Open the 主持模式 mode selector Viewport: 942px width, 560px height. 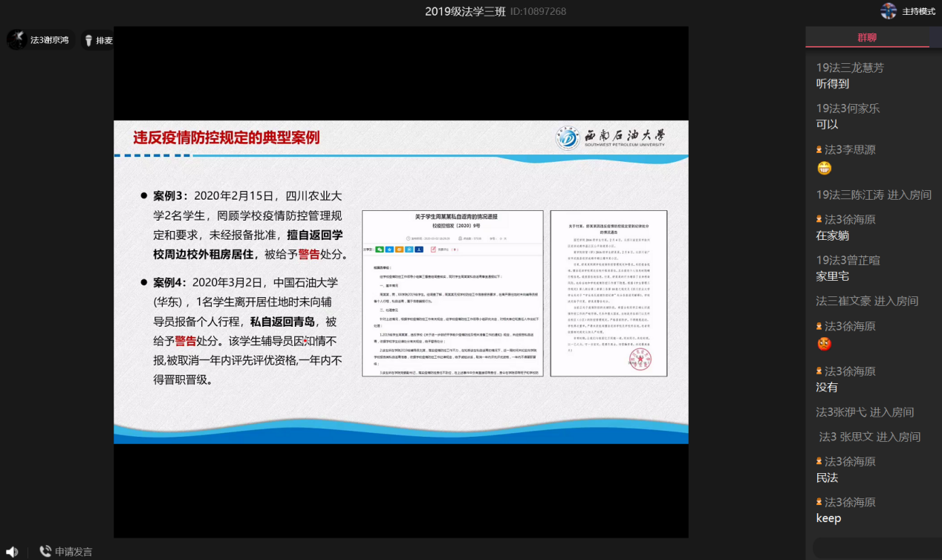click(x=918, y=11)
